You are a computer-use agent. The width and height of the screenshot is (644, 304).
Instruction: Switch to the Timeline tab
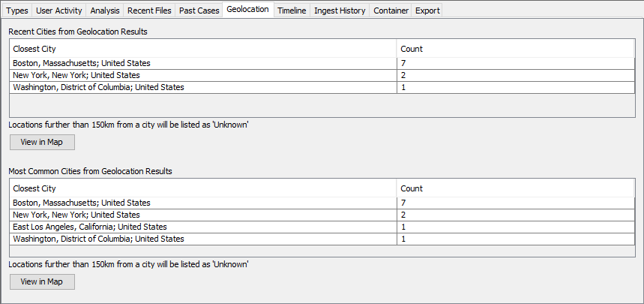(x=292, y=11)
